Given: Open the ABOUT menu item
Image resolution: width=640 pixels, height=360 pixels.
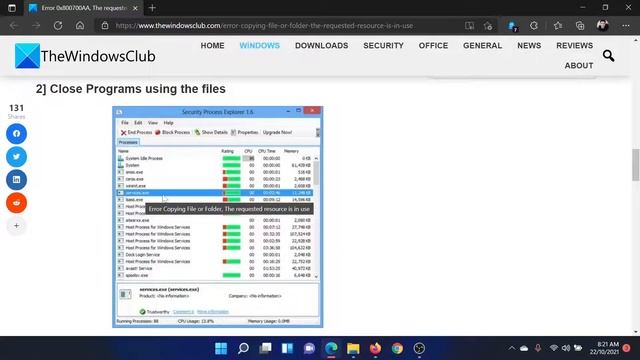Looking at the screenshot, I should pos(579,66).
